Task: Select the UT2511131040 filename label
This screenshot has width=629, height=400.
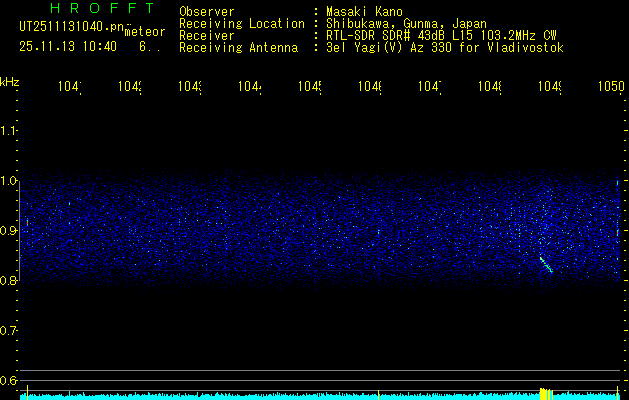Action: point(68,26)
